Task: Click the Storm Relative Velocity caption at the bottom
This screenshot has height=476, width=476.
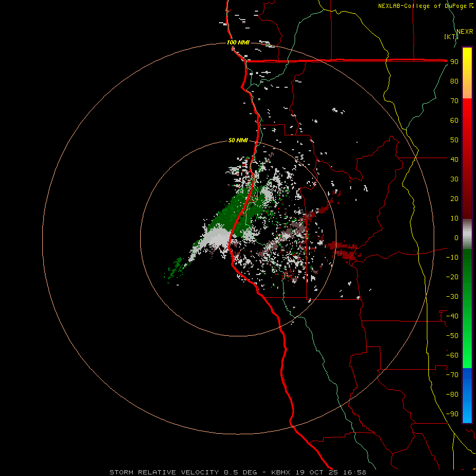Action: click(237, 472)
